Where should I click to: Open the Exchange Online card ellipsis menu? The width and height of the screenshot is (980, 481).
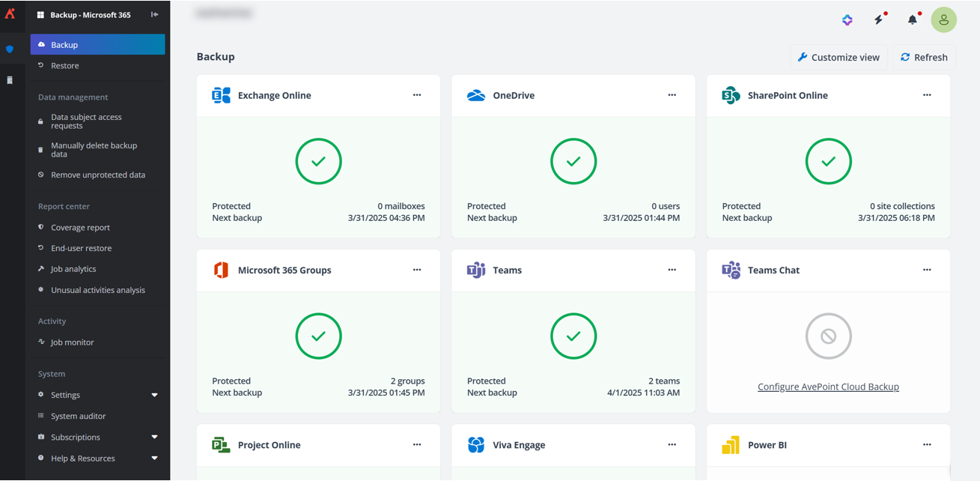[417, 95]
